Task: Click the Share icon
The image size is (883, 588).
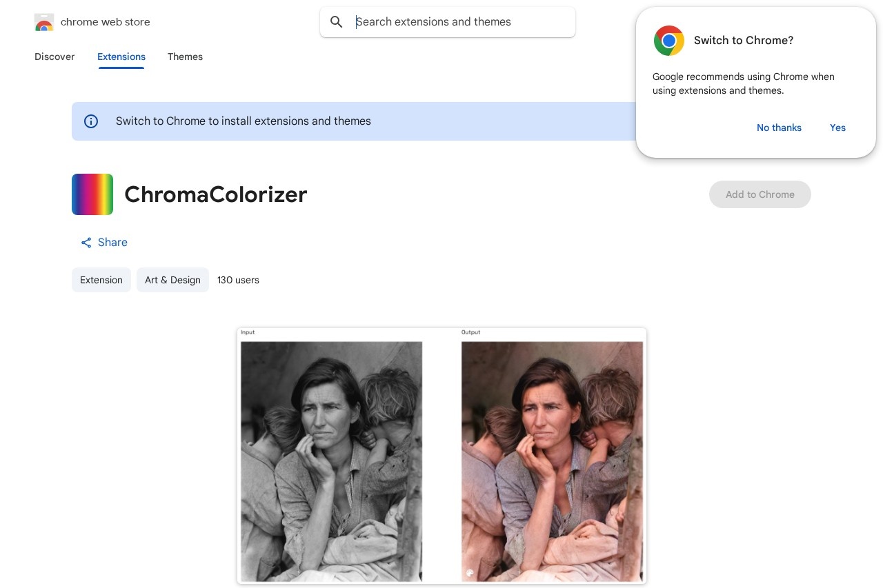Action: click(86, 243)
